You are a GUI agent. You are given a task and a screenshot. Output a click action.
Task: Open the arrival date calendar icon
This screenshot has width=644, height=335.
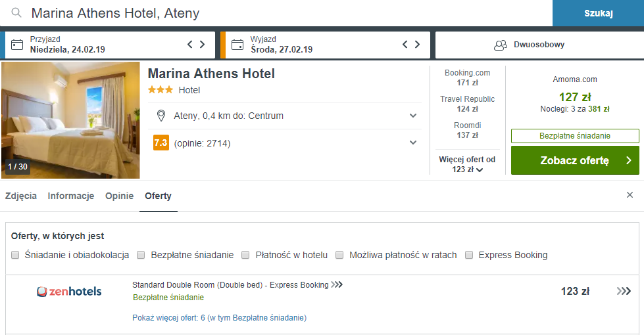pyautogui.click(x=17, y=45)
